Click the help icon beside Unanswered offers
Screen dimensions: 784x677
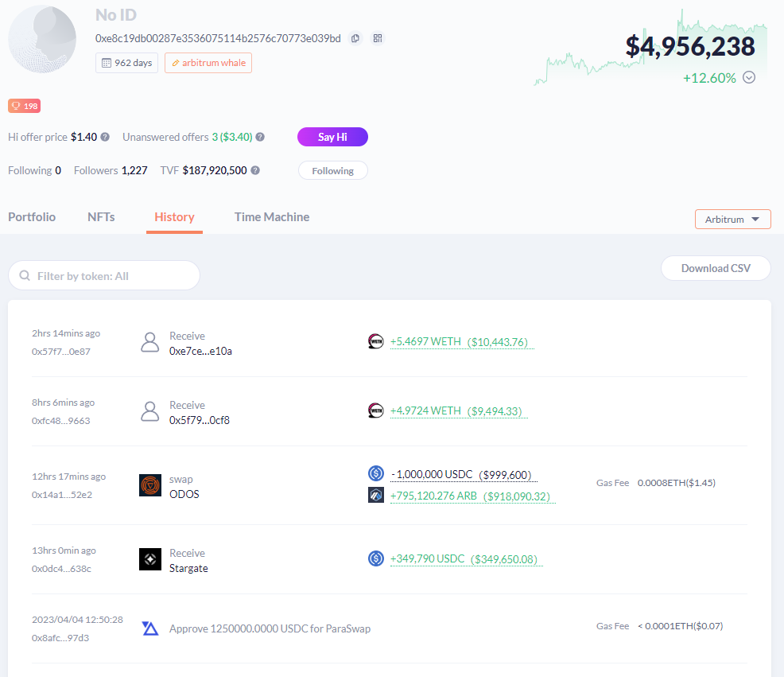[260, 137]
